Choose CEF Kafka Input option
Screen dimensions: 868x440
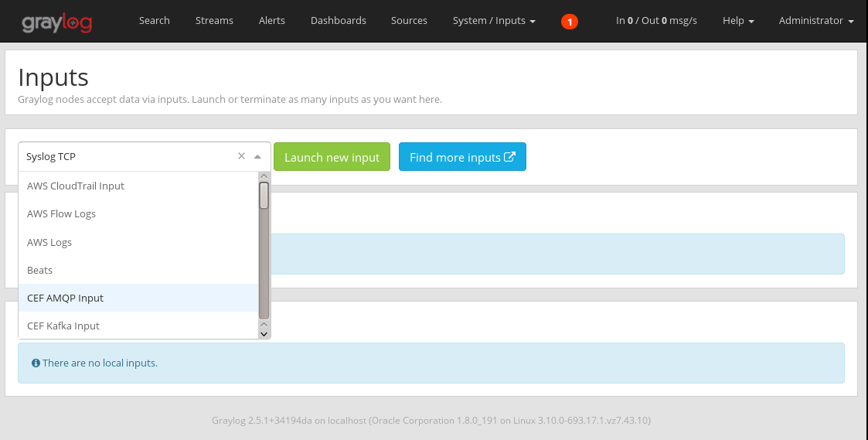coord(138,326)
